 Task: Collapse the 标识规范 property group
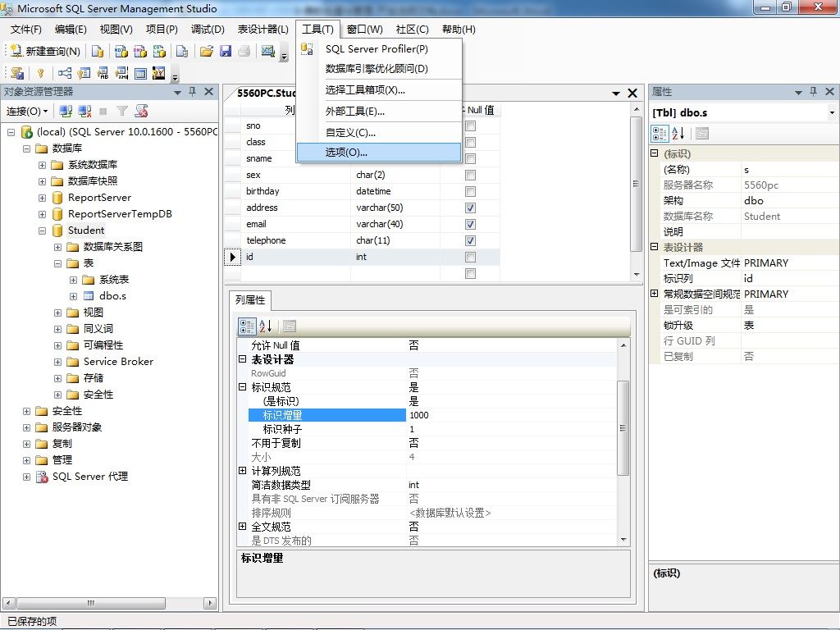coord(242,387)
